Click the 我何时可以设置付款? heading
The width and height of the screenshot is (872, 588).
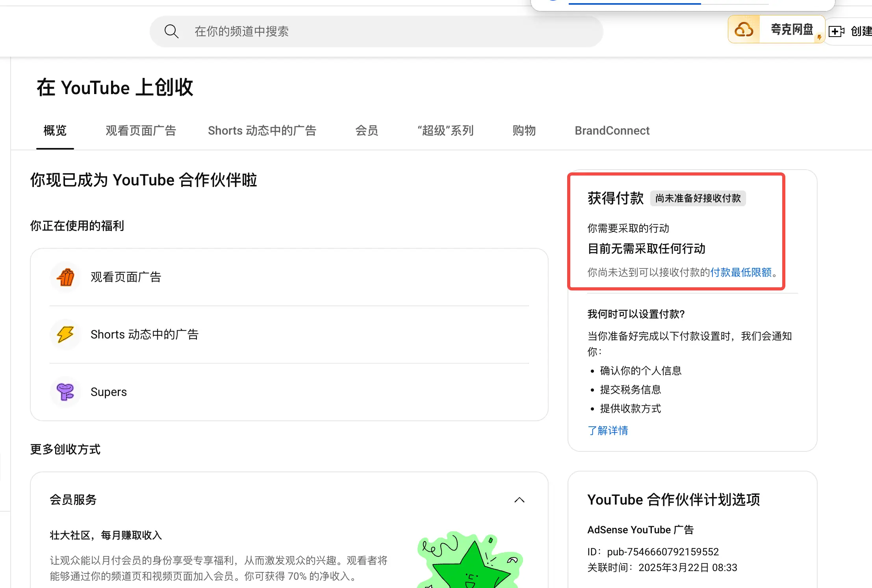pos(636,314)
